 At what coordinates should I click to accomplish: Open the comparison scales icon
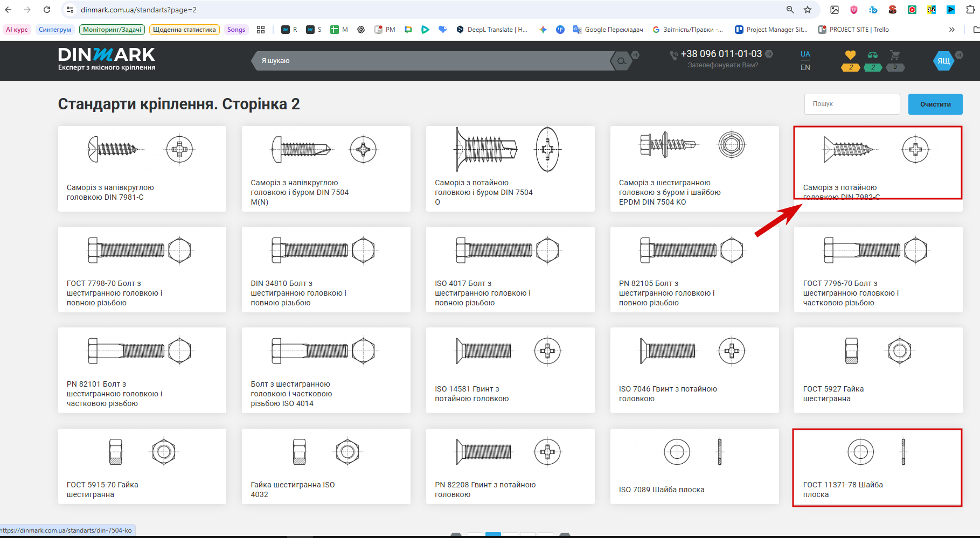(873, 55)
